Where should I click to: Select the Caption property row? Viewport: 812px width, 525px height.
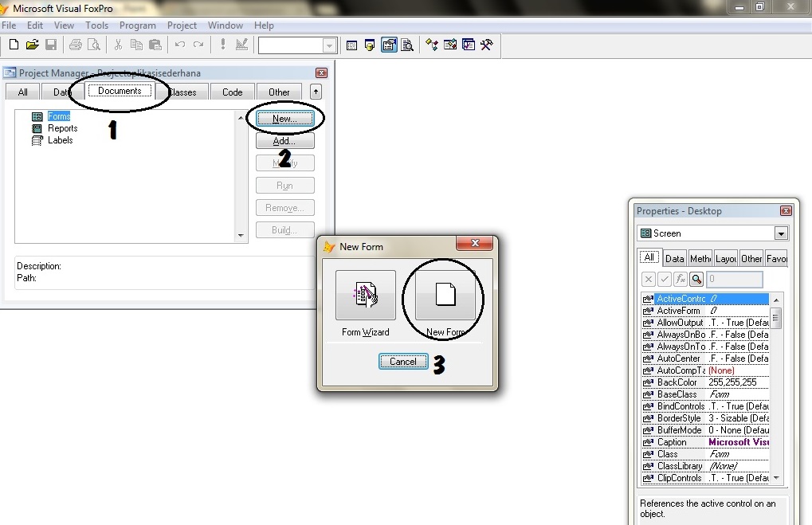pyautogui.click(x=705, y=442)
